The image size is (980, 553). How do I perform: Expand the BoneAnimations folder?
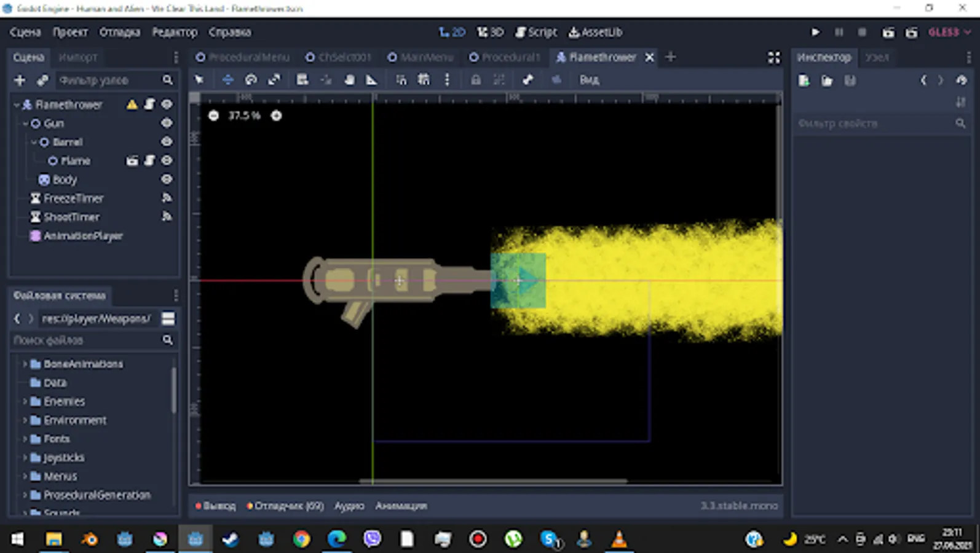25,364
